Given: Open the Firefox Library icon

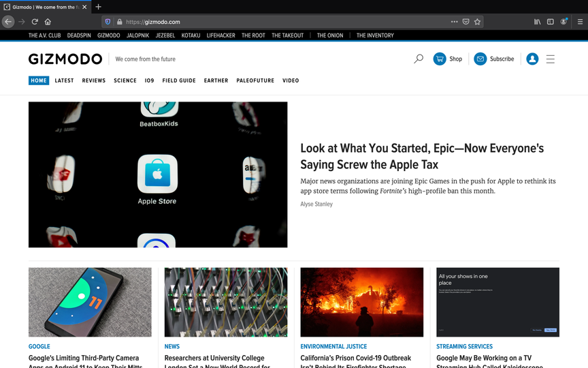Looking at the screenshot, I should pyautogui.click(x=538, y=22).
